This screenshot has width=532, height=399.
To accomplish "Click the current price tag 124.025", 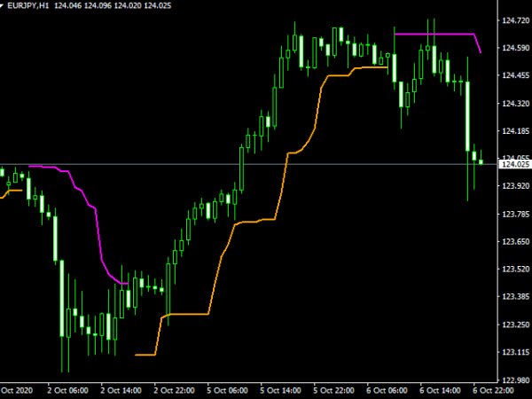I will 514,164.
